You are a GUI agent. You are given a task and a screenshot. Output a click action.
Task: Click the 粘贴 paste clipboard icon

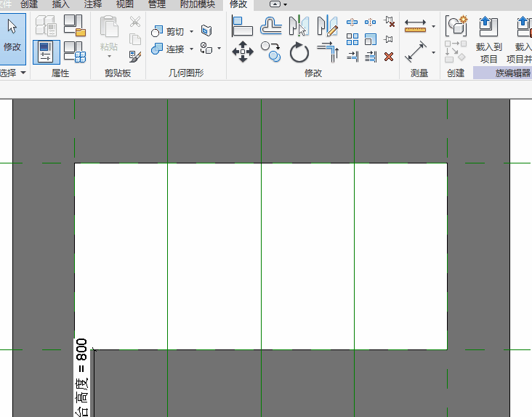pyautogui.click(x=109, y=26)
